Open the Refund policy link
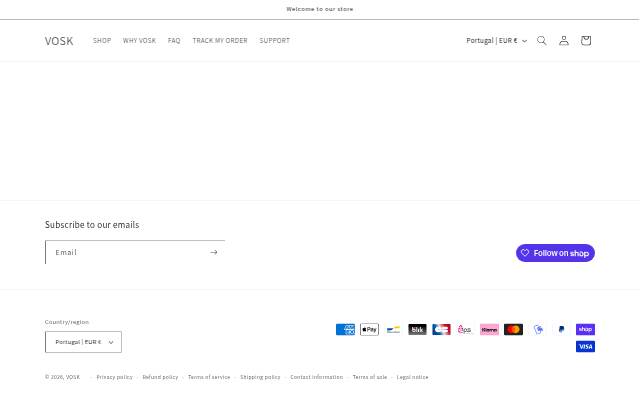Screen dimensions: 640x400 pyautogui.click(x=160, y=377)
